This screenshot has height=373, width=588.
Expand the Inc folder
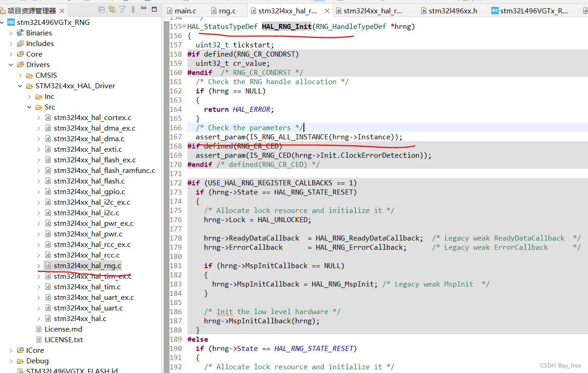pos(29,96)
